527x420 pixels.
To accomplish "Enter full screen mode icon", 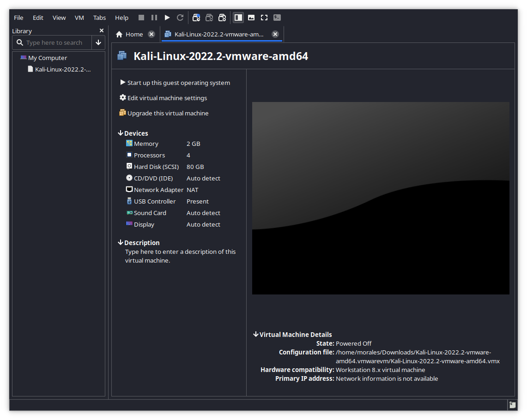I will coord(264,18).
